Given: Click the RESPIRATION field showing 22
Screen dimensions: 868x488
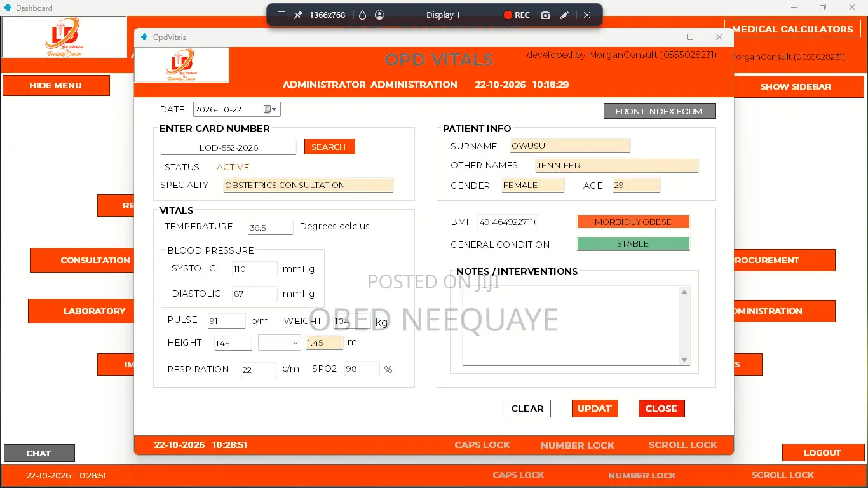Looking at the screenshot, I should (259, 370).
